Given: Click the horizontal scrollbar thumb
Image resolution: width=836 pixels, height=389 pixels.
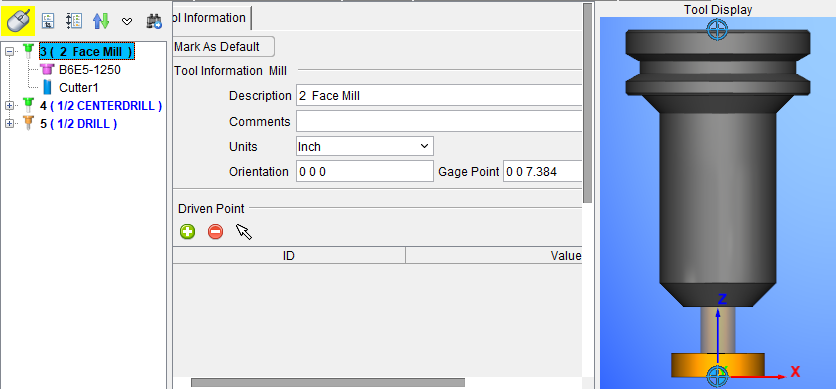Looking at the screenshot, I should (x=328, y=383).
